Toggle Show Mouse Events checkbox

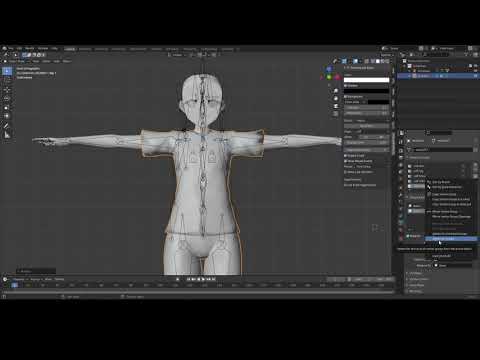coord(346,161)
